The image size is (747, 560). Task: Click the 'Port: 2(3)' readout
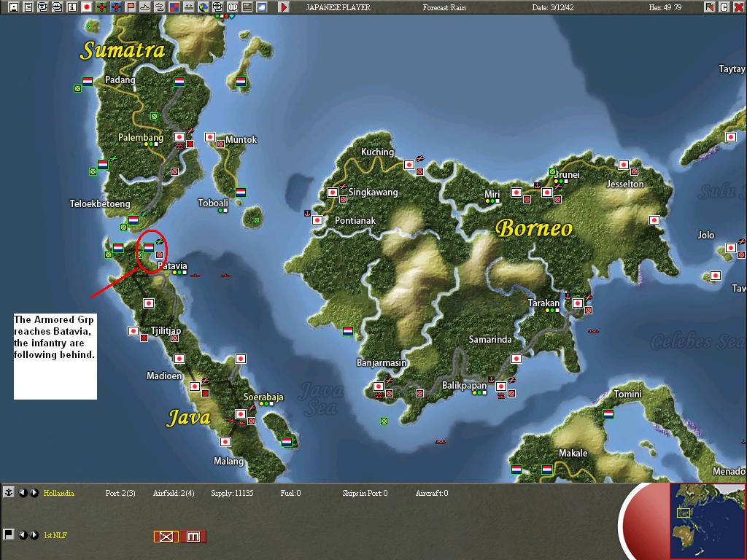tap(120, 493)
